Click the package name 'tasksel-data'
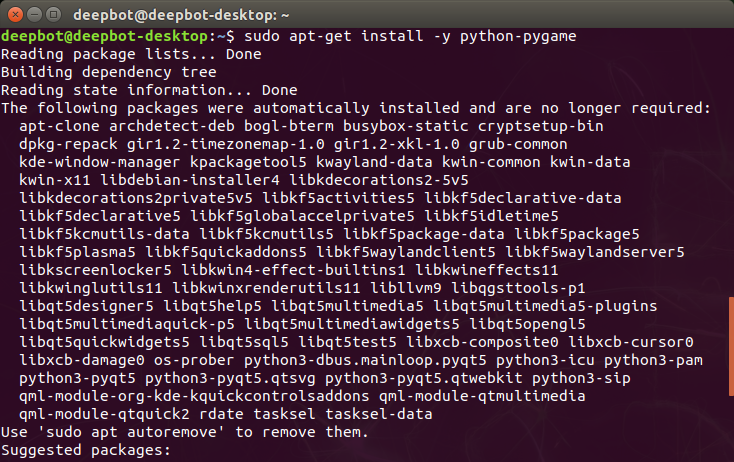Viewport: 734px width, 462px height. tap(379, 414)
